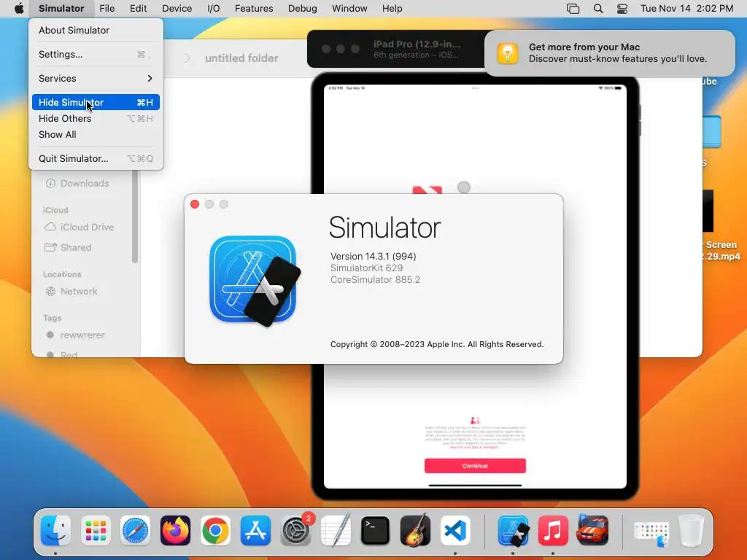Open the Help menu
The image size is (747, 560).
[392, 8]
